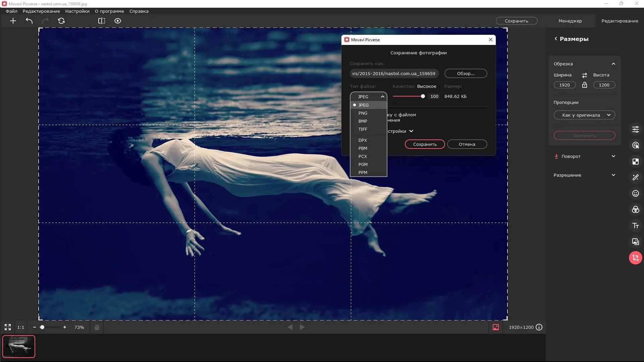This screenshot has height=362, width=644.
Task: Open the proportions dropdown "Как у оригинала"
Action: 584,115
